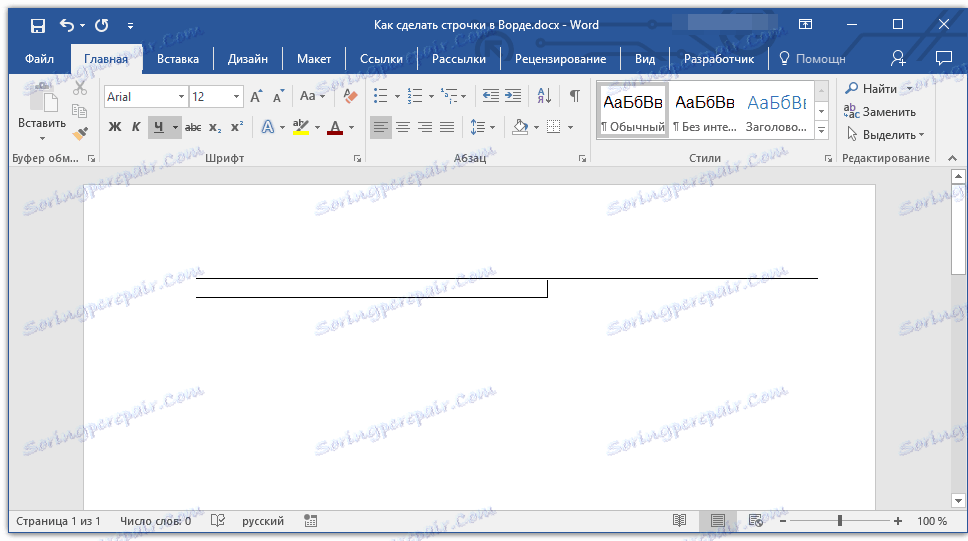
Task: Apply the red font color
Action: tap(335, 127)
